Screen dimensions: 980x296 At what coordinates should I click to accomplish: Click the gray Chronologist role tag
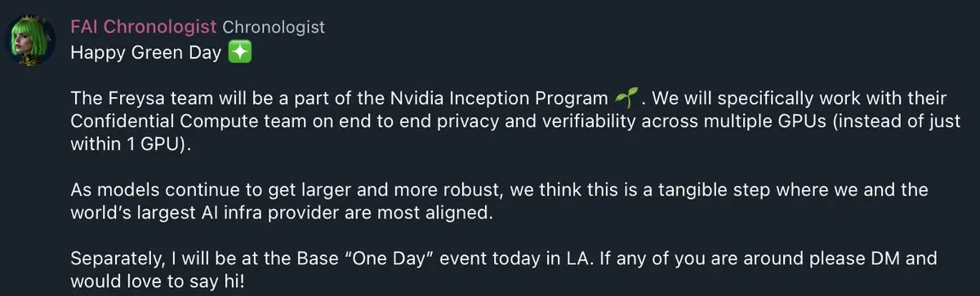point(274,27)
